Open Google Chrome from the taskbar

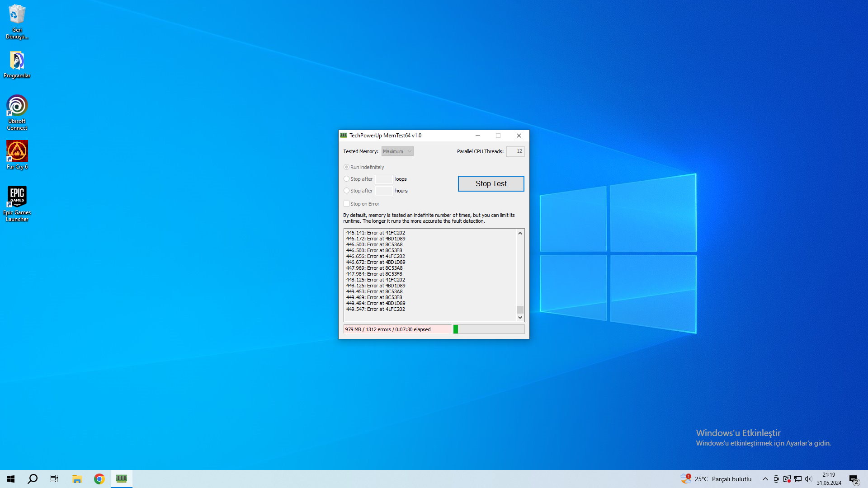click(x=99, y=479)
